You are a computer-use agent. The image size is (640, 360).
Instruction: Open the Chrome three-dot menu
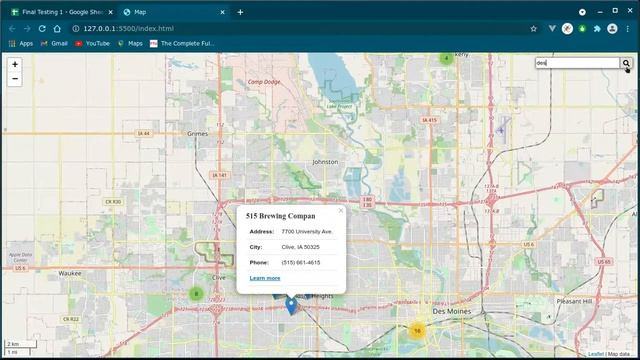627,29
